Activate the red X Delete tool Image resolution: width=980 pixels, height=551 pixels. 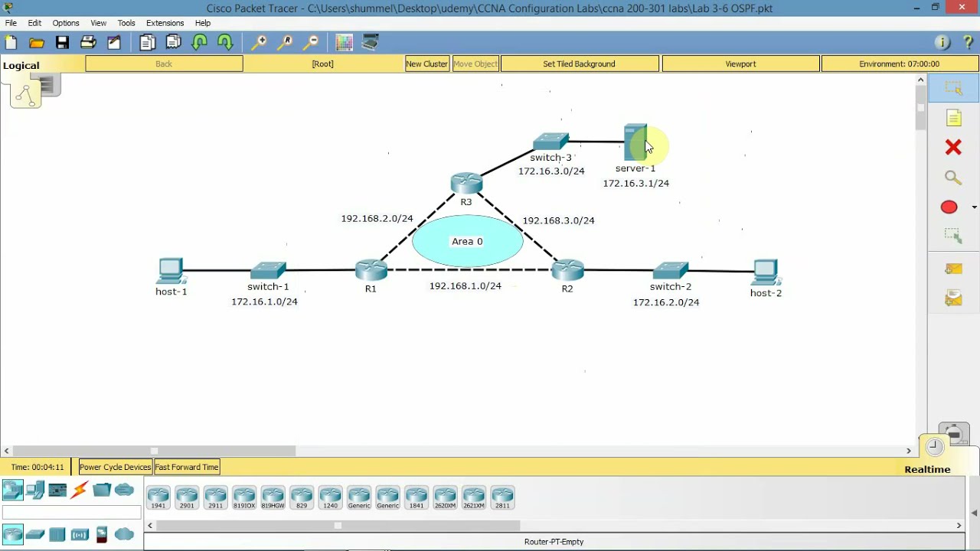click(x=953, y=147)
